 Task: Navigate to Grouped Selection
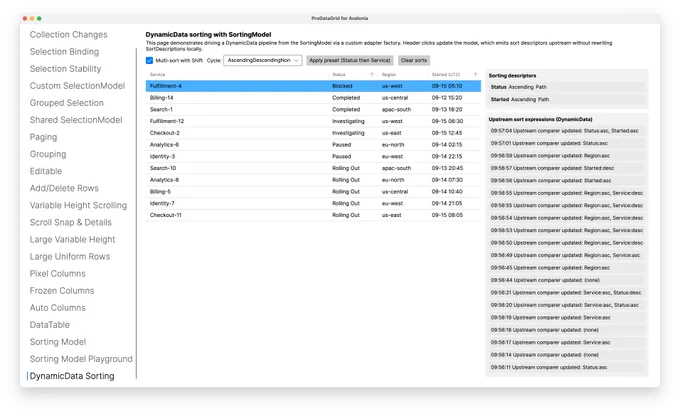[67, 103]
